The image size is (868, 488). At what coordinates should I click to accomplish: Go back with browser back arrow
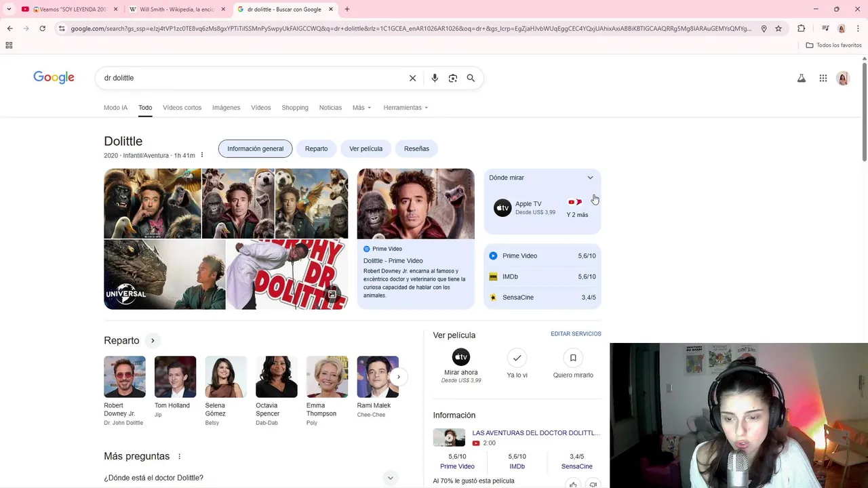click(x=9, y=28)
